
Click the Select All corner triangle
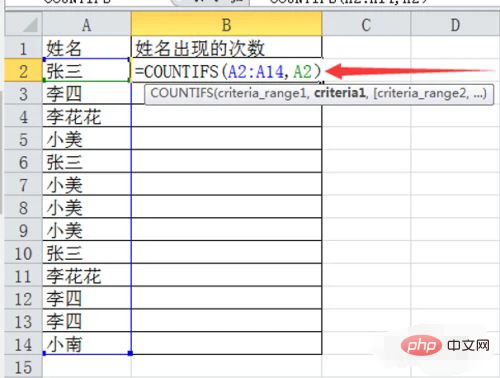tap(24, 24)
